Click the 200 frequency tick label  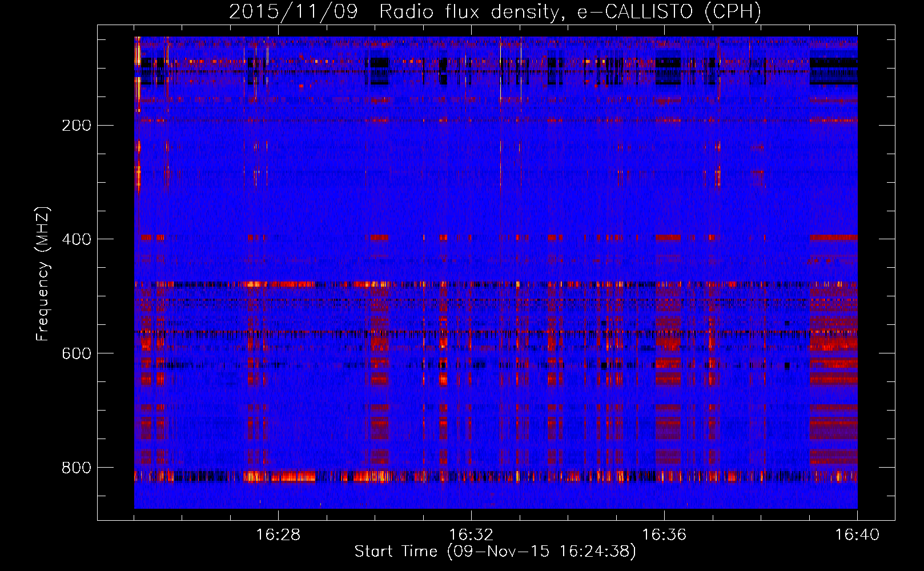pyautogui.click(x=77, y=125)
